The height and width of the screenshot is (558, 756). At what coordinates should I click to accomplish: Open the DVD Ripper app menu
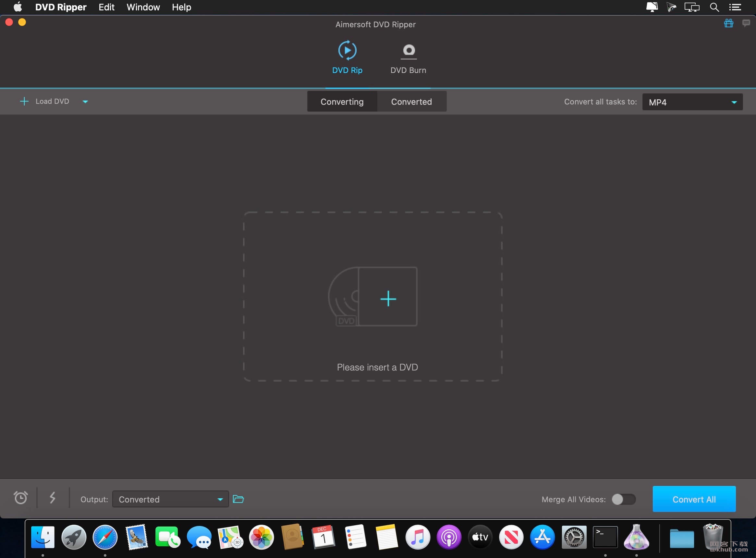pyautogui.click(x=61, y=7)
